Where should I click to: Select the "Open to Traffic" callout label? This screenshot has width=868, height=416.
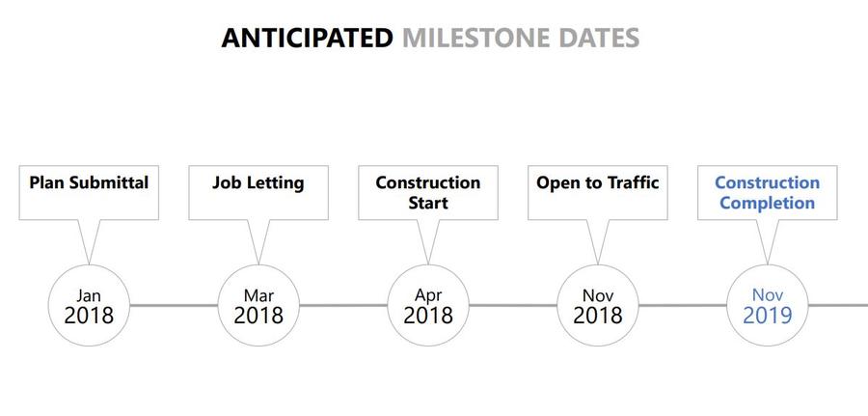pos(598,182)
